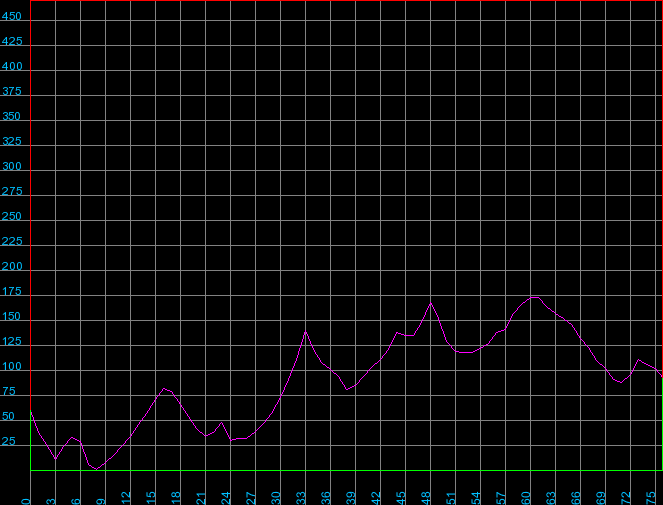The image size is (663, 505).
Task: Click the 36 horizontal axis value
Action: (326, 498)
